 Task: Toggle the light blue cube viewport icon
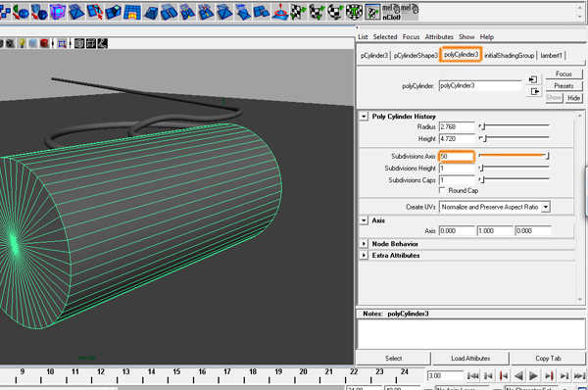coord(33,43)
